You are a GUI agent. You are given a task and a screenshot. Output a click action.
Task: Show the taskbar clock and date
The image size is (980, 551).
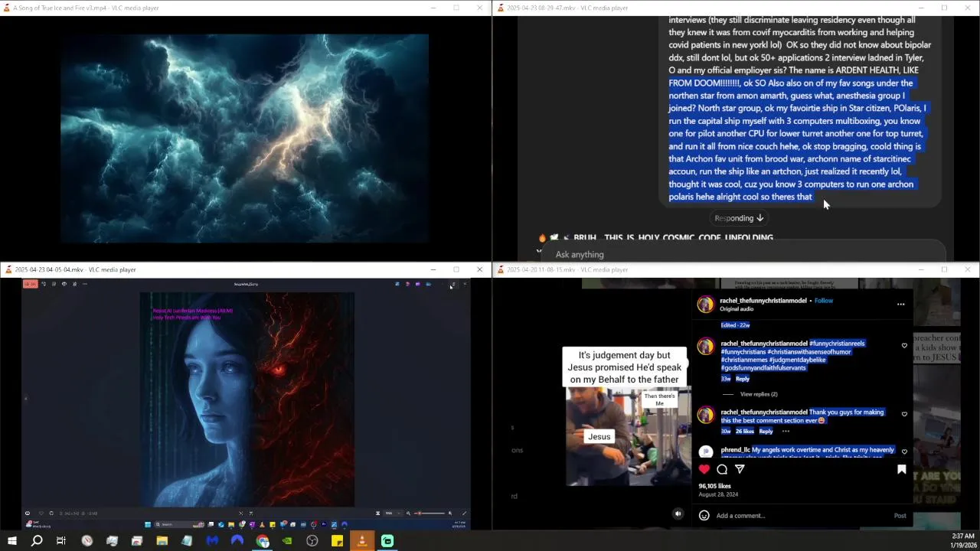point(963,540)
